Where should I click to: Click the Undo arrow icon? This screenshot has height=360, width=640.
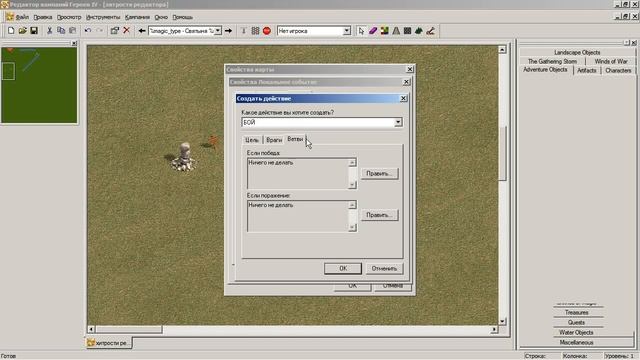pyautogui.click(x=88, y=31)
